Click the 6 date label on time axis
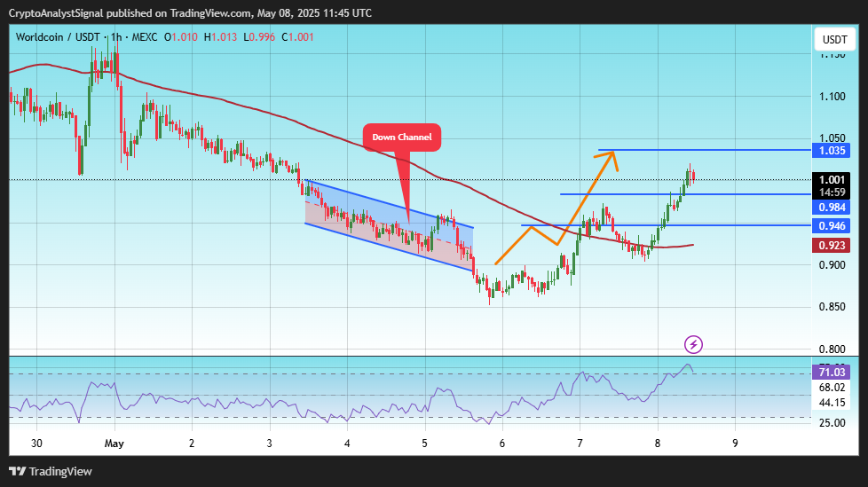868x487 pixels. pos(502,444)
